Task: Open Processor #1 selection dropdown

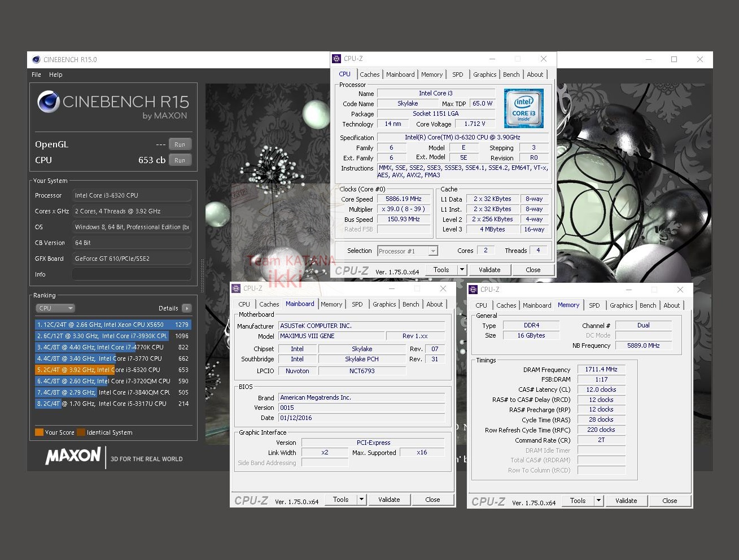Action: [408, 251]
